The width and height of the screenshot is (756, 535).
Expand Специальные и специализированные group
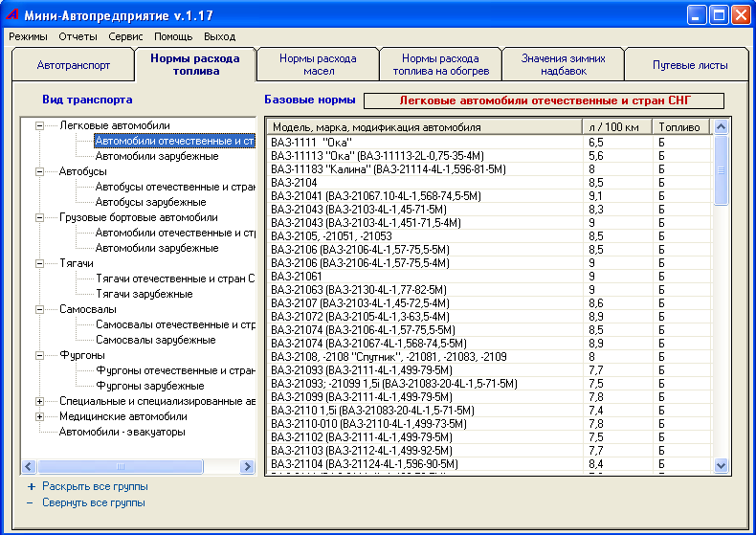tap(39, 402)
